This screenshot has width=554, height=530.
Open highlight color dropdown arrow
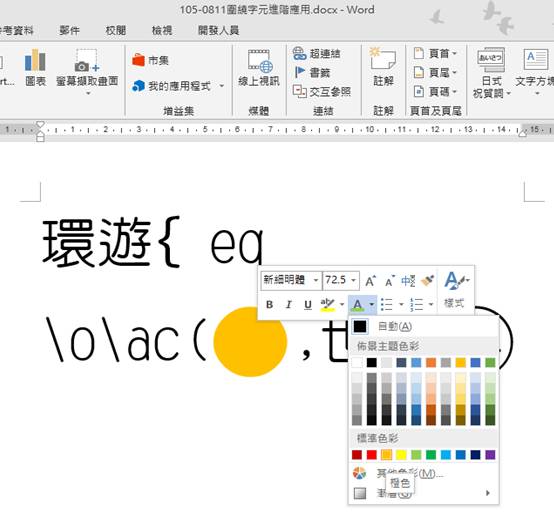point(342,305)
